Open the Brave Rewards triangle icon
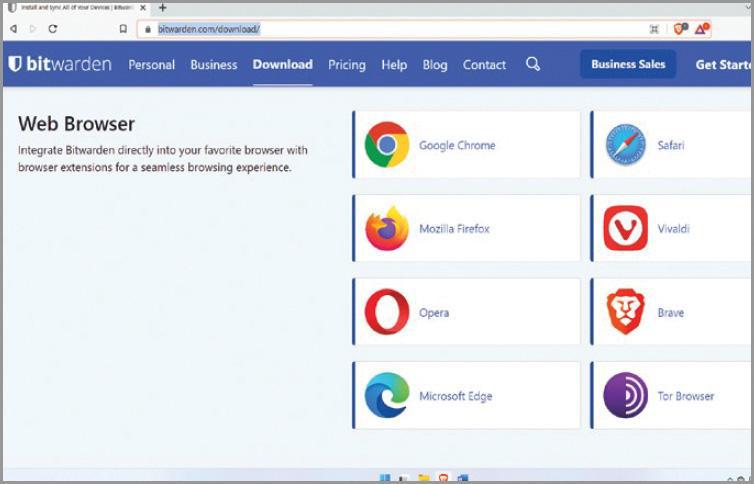The height and width of the screenshot is (484, 754). tap(702, 29)
